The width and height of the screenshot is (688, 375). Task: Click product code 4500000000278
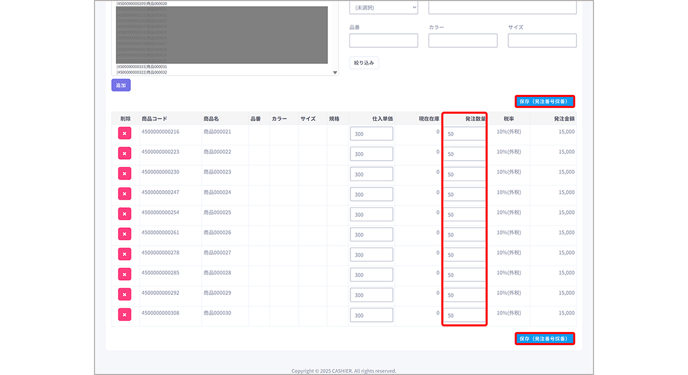160,253
